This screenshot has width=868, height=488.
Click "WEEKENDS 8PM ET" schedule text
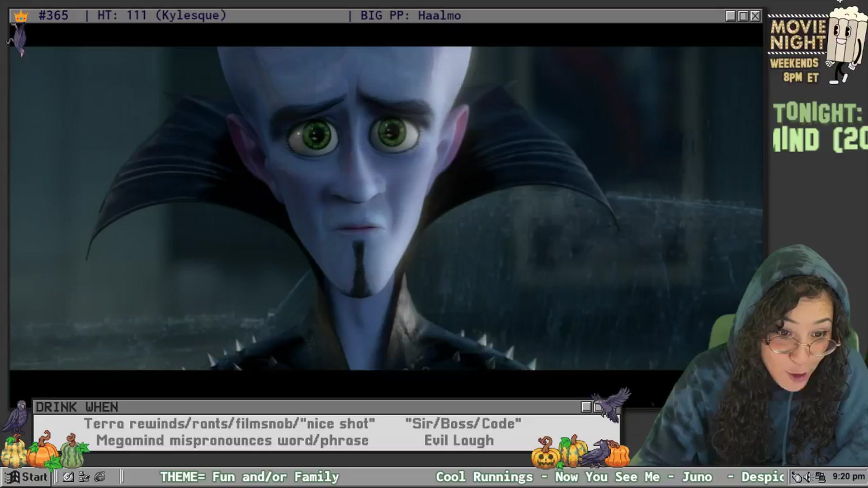coord(795,70)
